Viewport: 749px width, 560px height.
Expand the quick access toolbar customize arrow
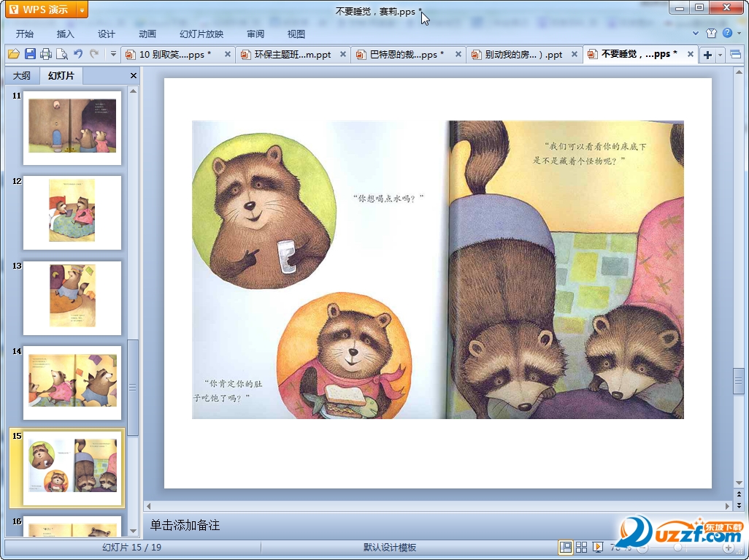pos(113,54)
